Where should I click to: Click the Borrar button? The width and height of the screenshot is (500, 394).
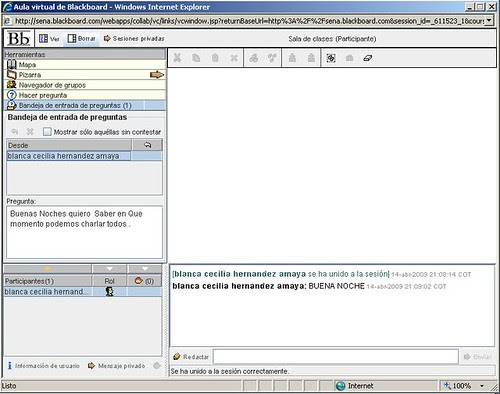[82, 39]
